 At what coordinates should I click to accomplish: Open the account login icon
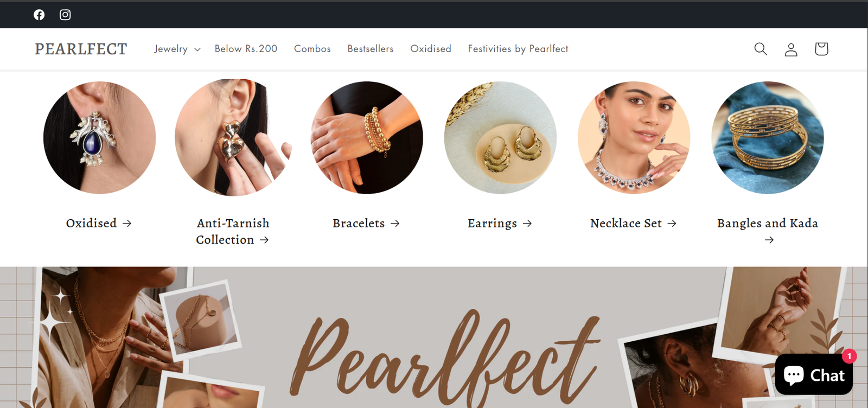[791, 49]
